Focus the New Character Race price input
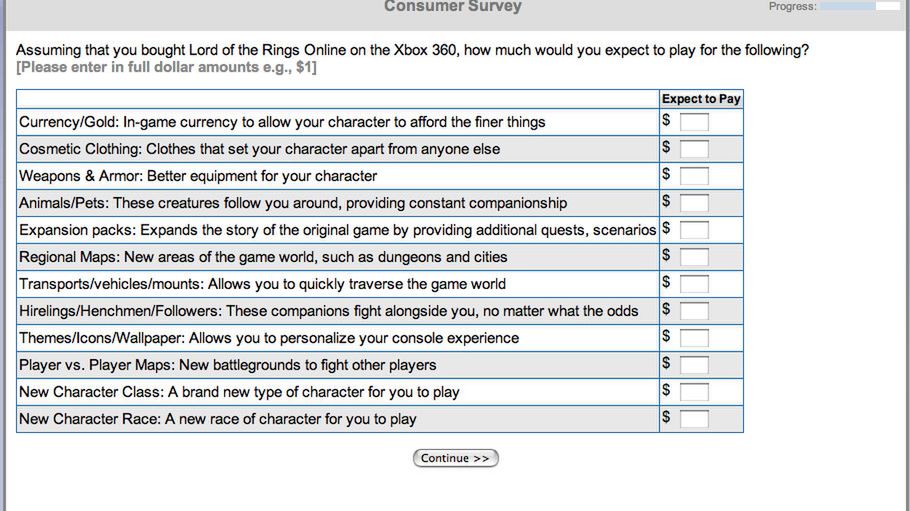This screenshot has height=511, width=910. tap(694, 419)
